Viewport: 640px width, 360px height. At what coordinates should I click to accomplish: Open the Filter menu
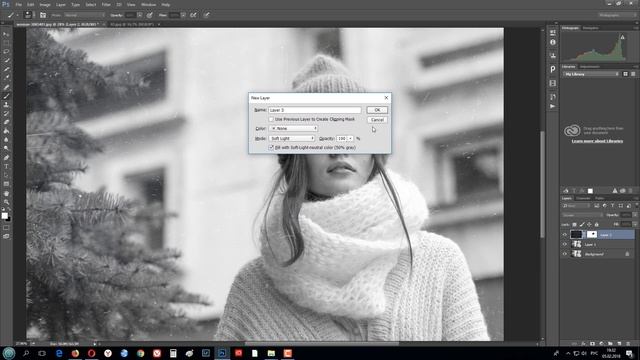click(106, 4)
